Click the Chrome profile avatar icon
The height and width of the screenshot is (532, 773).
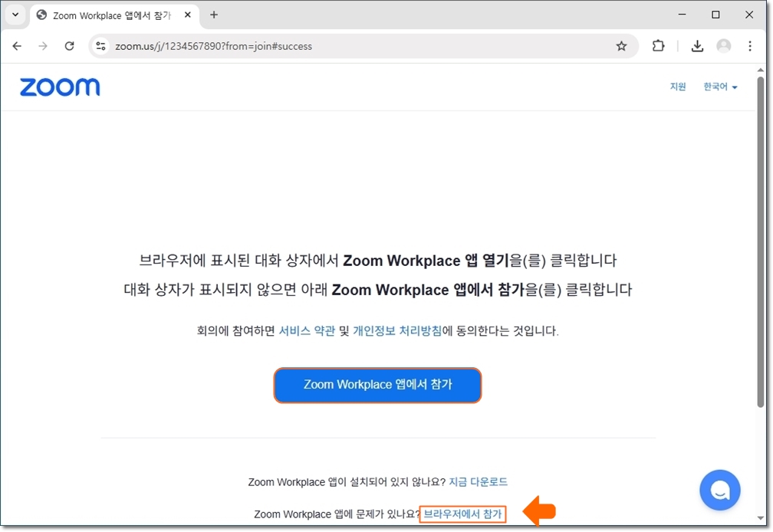click(723, 46)
